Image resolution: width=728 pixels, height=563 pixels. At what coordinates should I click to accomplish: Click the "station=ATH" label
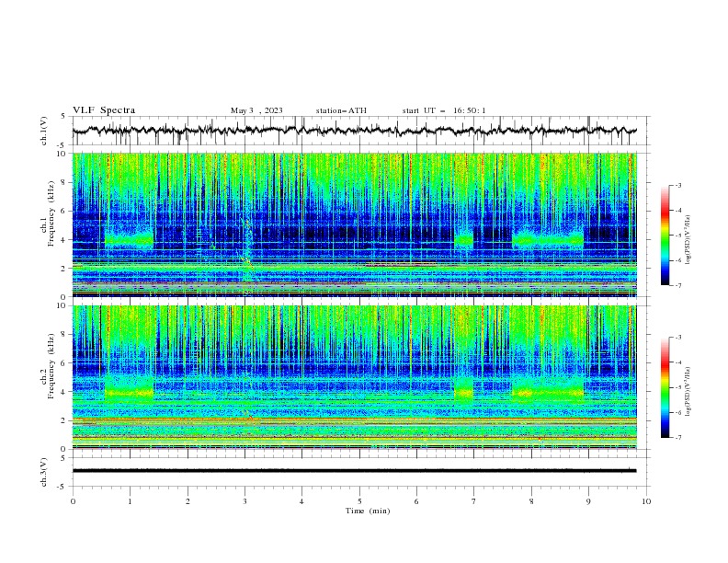(341, 110)
